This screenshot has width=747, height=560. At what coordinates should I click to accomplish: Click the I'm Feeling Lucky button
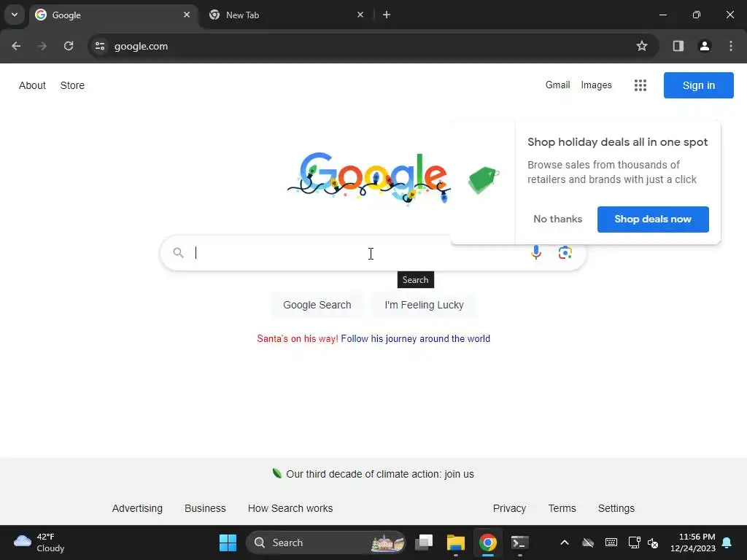[424, 305]
